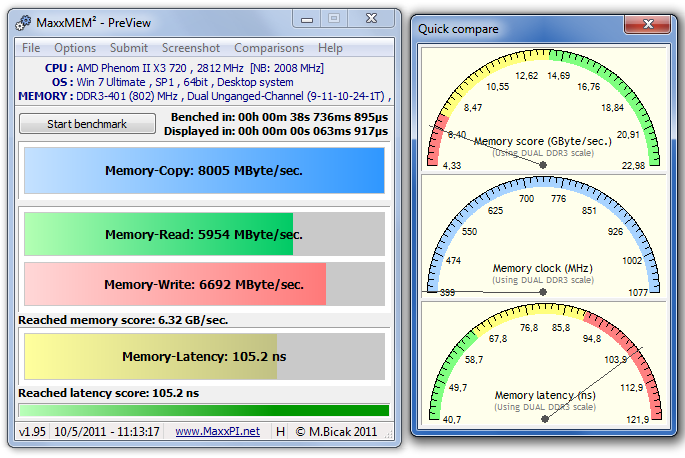Open the Submit menu
Image resolution: width=685 pixels, height=458 pixels.
click(129, 48)
